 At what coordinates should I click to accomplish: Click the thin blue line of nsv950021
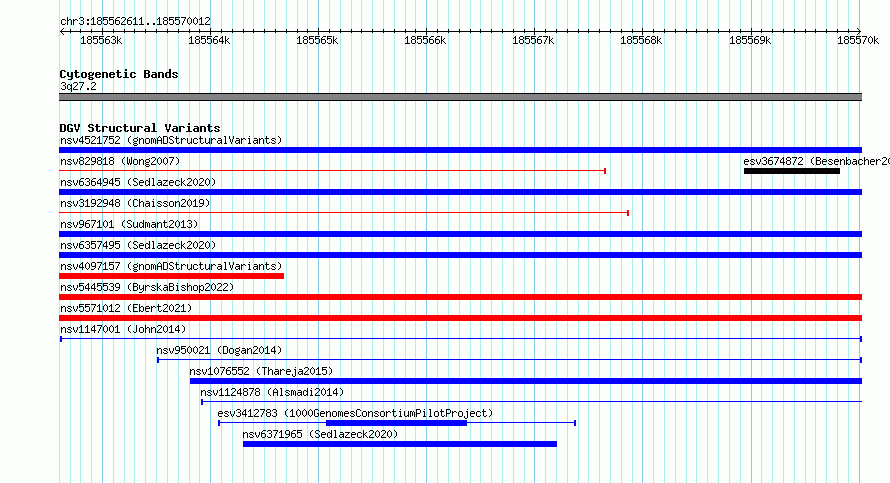click(x=510, y=360)
